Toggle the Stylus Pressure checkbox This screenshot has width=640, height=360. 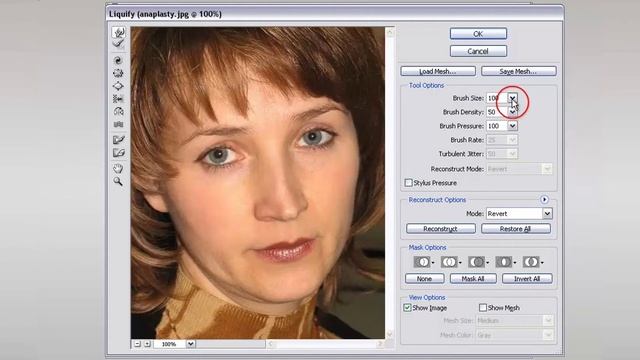point(409,183)
